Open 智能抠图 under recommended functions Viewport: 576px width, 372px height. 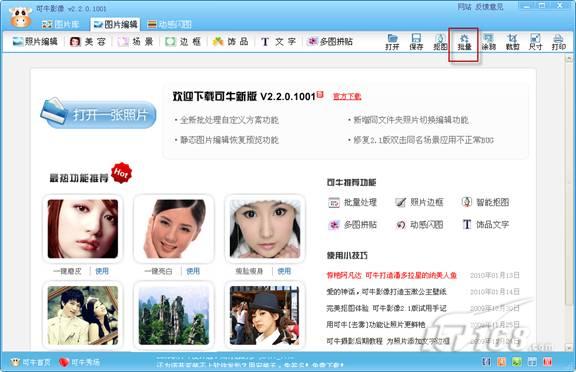(485, 202)
